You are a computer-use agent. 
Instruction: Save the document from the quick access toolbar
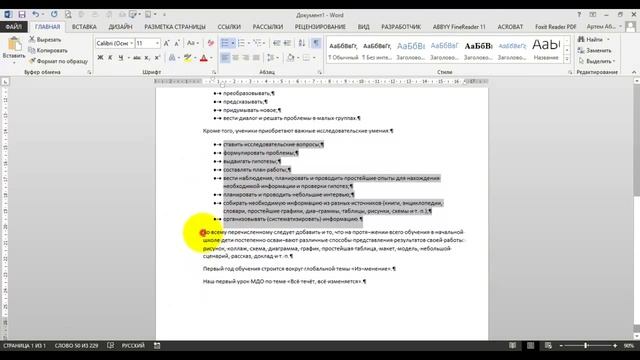tap(22, 15)
